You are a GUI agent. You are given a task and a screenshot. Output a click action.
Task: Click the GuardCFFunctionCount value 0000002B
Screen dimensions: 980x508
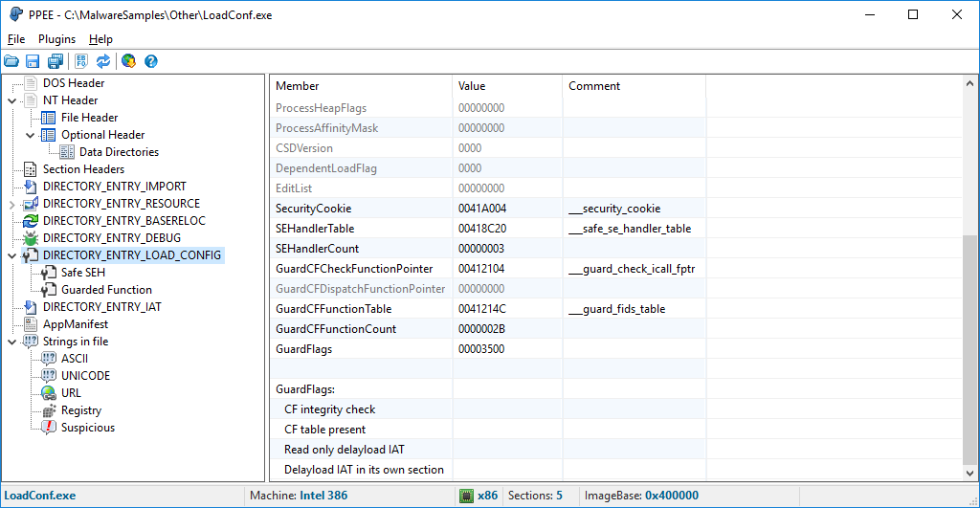[x=481, y=329]
